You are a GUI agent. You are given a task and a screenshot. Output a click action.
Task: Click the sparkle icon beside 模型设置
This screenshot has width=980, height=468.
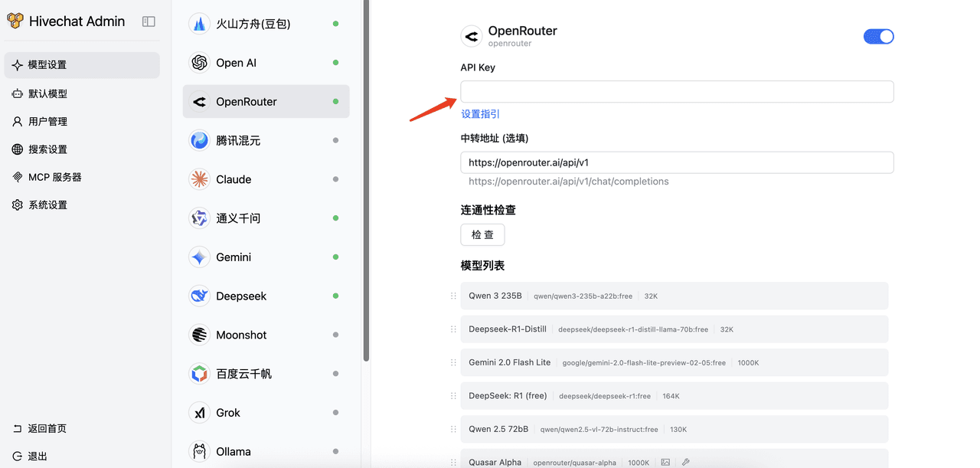pyautogui.click(x=17, y=65)
